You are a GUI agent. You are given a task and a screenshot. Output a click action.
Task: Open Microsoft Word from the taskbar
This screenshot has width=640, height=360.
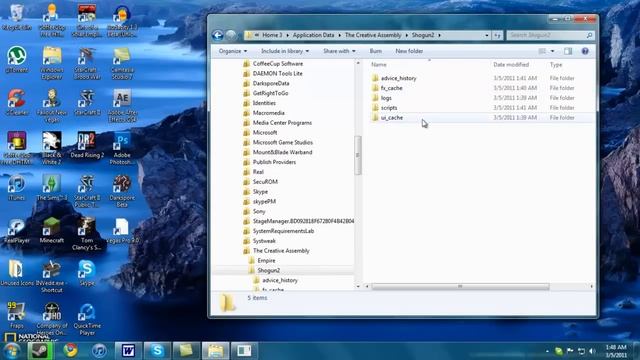(x=128, y=351)
